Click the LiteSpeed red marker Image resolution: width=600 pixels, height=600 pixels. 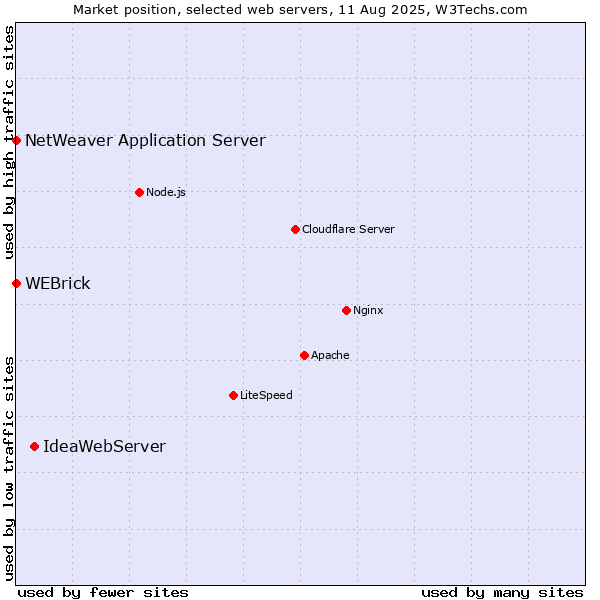point(234,395)
